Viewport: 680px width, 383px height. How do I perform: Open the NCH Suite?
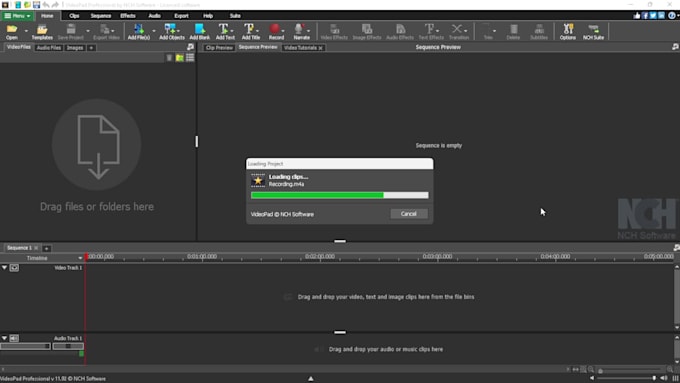[593, 32]
